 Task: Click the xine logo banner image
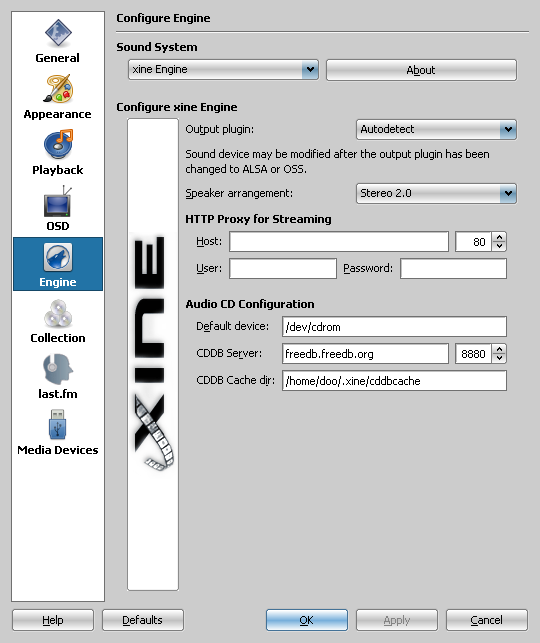pos(153,354)
